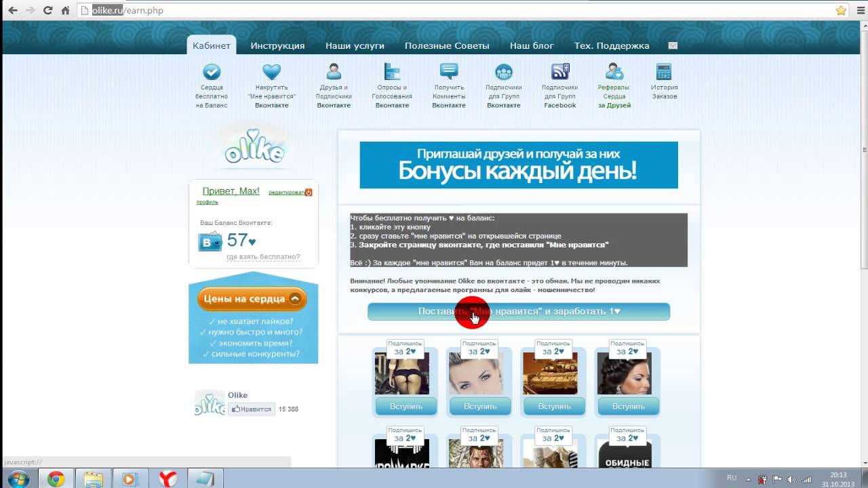Click the volume icon in system tray
This screenshot has width=868, height=488.
coord(791,479)
